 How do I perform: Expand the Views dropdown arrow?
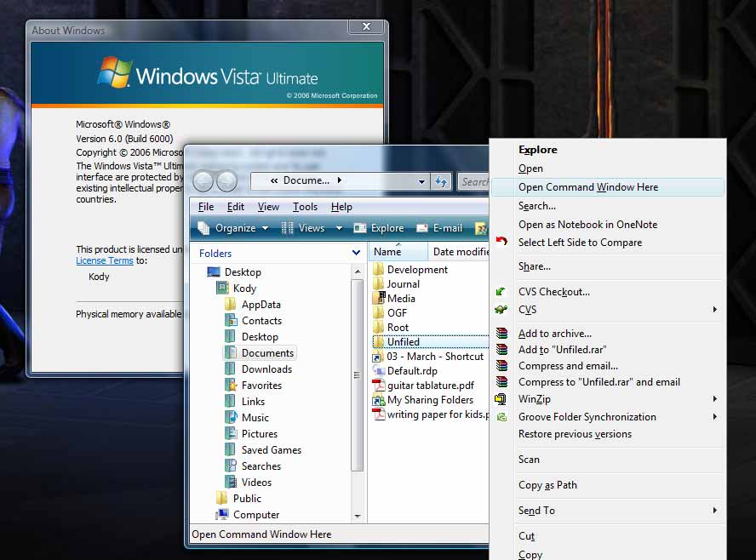pos(339,228)
